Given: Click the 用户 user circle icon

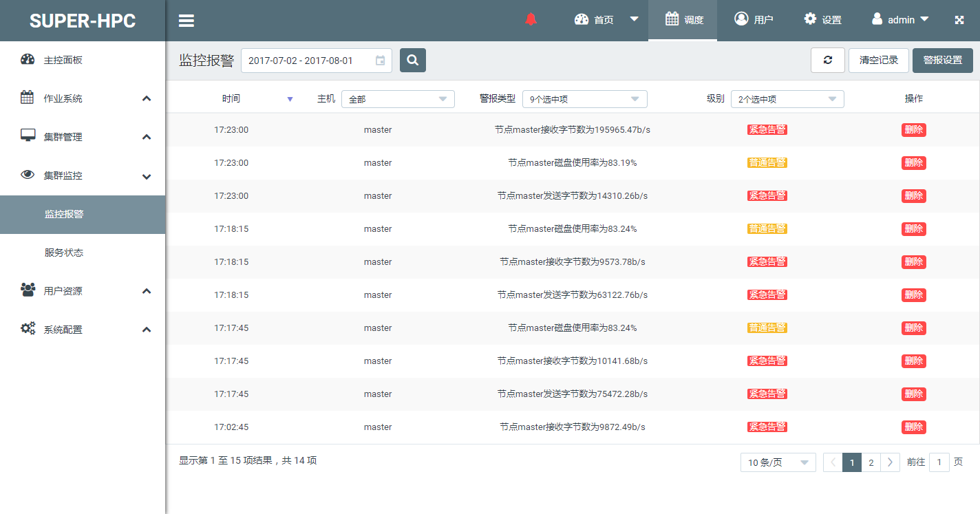Looking at the screenshot, I should [x=741, y=19].
